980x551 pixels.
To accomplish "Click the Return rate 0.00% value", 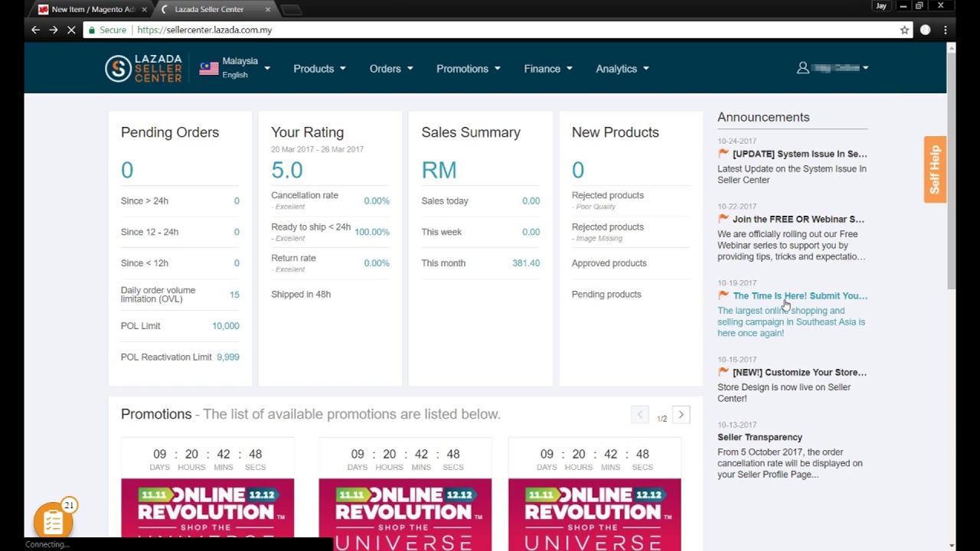I will coord(377,263).
